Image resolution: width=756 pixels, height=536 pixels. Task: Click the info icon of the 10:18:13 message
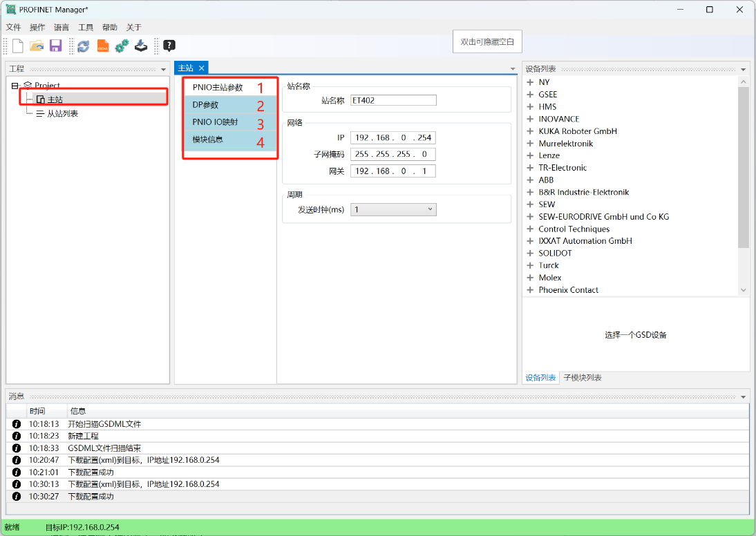pos(17,424)
